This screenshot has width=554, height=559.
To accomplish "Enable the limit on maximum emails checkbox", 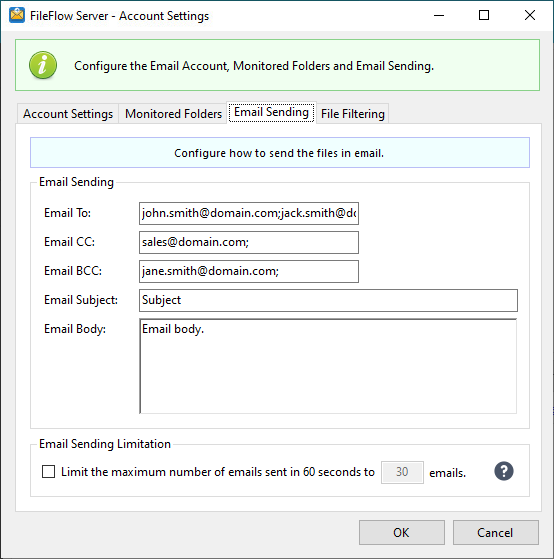I will pyautogui.click(x=48, y=471).
